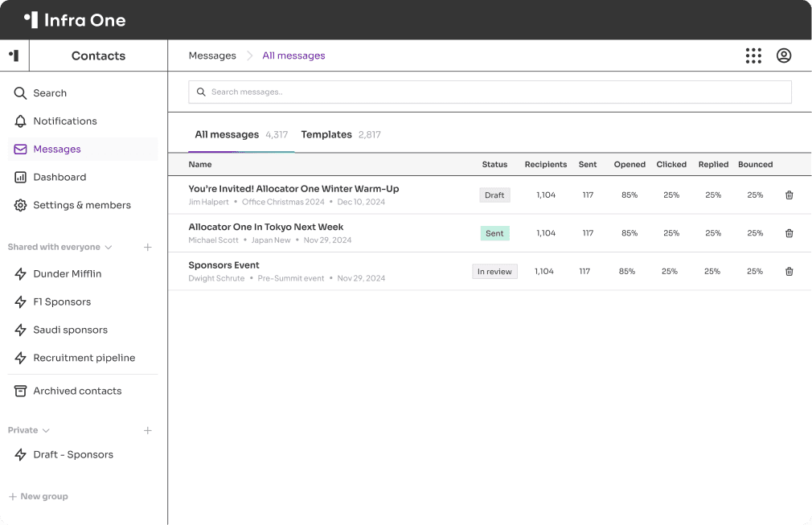Click trash icon for Allocator One In Tokyo
The width and height of the screenshot is (812, 525).
pos(789,233)
